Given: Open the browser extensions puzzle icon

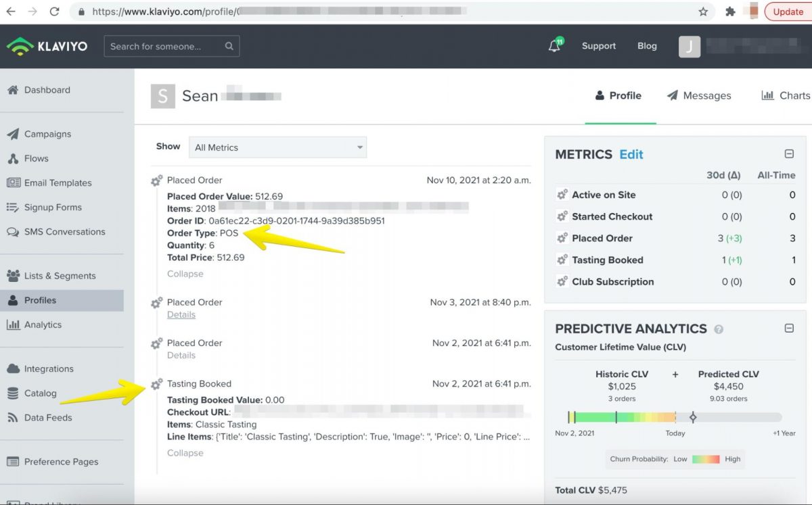Looking at the screenshot, I should [730, 11].
